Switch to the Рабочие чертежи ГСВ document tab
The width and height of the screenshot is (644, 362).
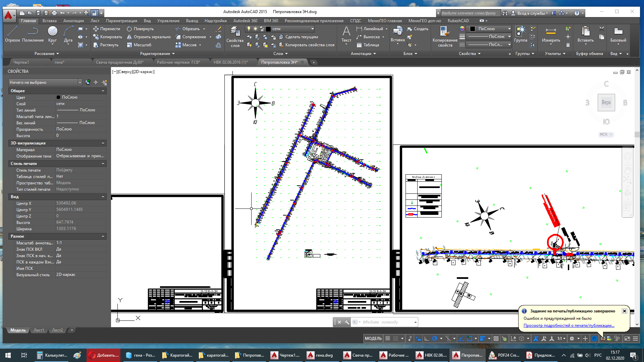click(178, 62)
